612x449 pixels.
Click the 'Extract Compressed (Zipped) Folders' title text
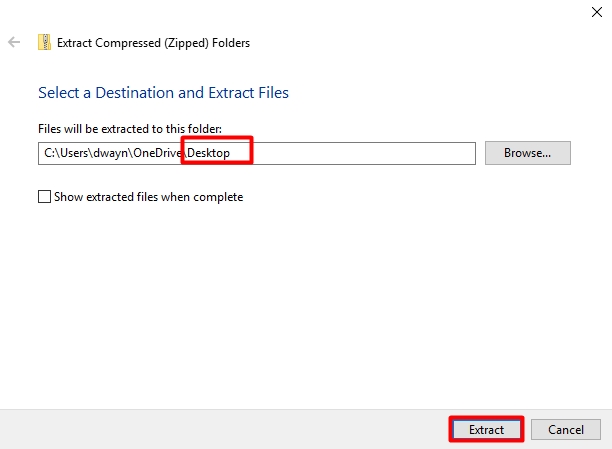pos(153,43)
